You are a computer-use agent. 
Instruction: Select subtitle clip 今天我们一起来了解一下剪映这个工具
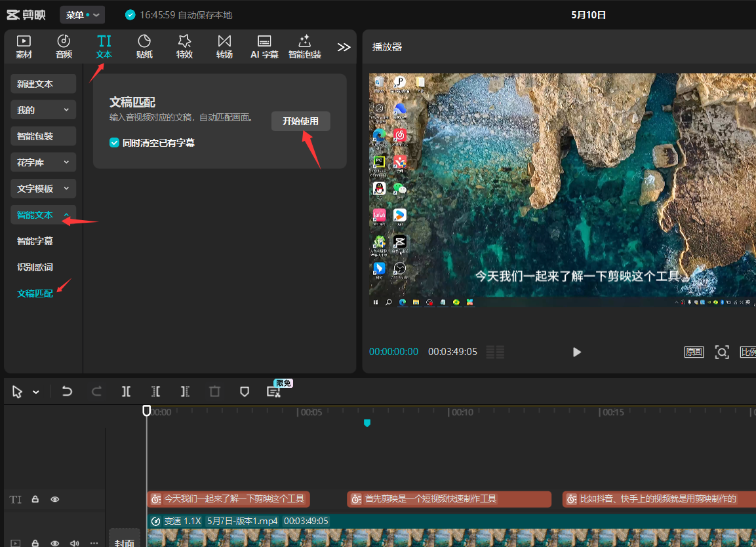click(x=228, y=499)
